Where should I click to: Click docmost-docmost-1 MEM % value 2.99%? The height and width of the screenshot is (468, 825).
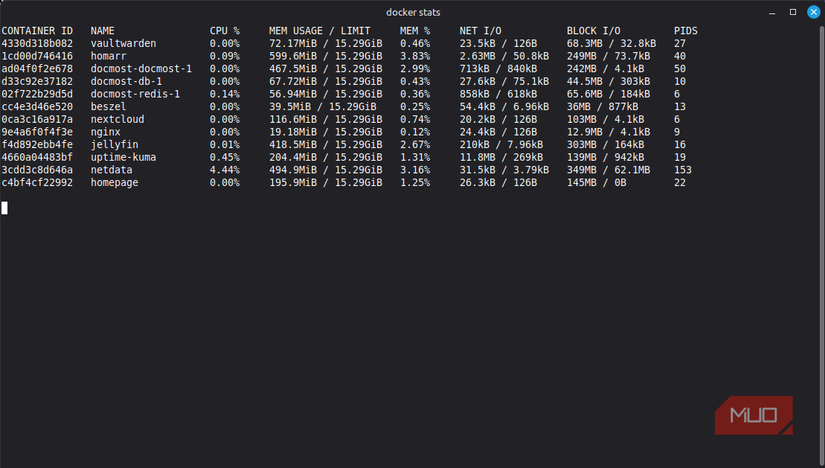(x=415, y=68)
